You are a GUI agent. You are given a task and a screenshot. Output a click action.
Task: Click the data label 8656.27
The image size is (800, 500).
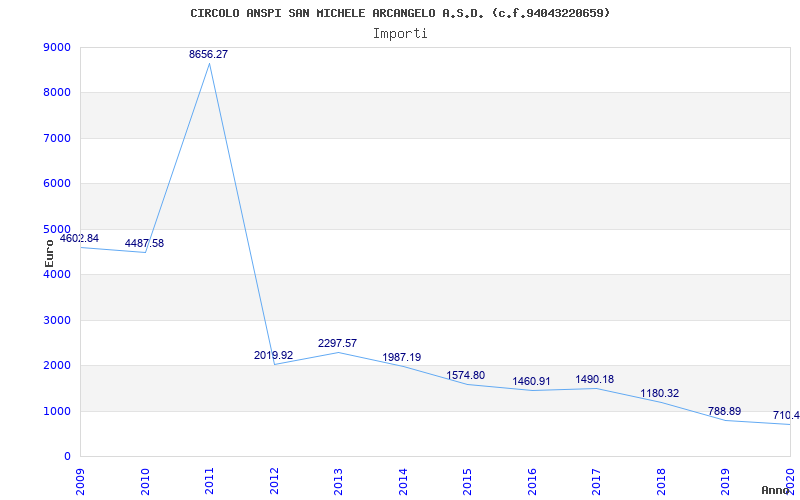[x=208, y=54]
